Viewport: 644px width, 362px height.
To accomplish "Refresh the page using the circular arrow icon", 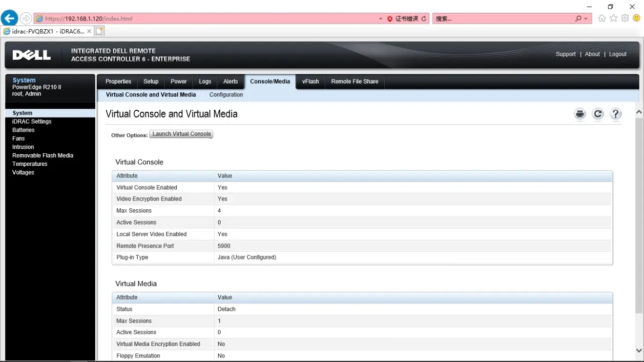I will pos(598,114).
